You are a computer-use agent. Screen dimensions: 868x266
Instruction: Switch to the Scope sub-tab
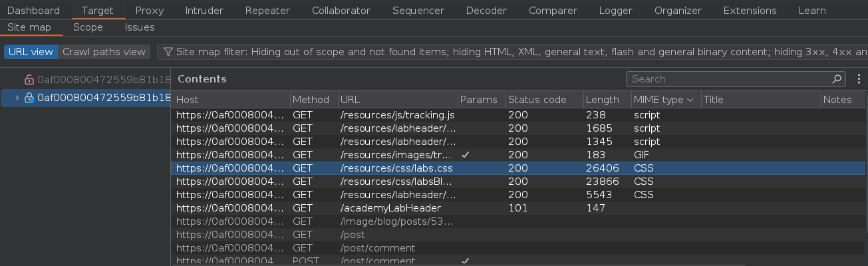tap(88, 27)
